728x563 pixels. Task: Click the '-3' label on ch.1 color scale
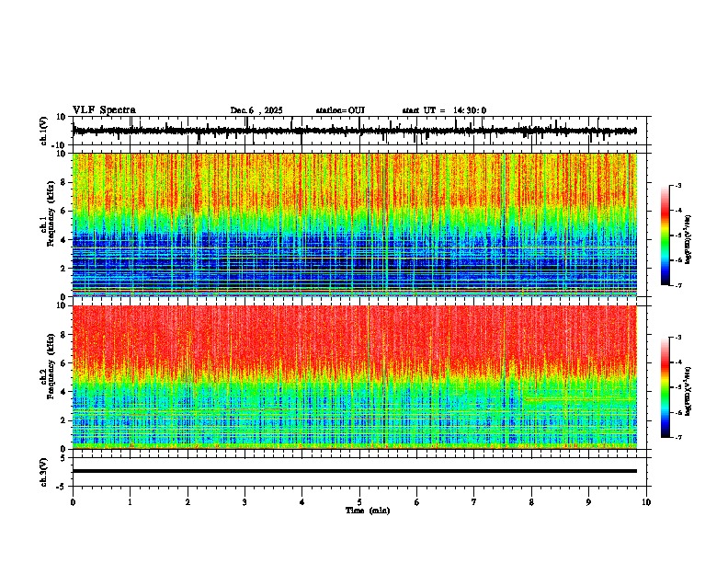(x=677, y=185)
